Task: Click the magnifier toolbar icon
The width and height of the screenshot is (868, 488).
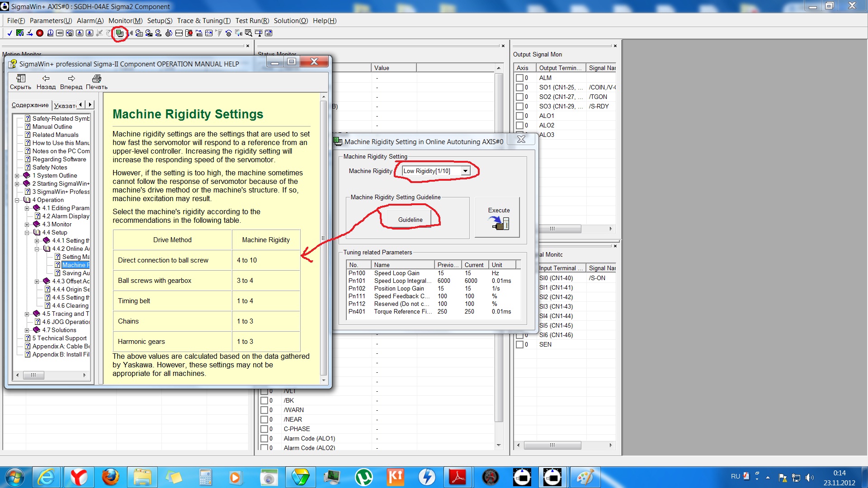Action: 249,33
